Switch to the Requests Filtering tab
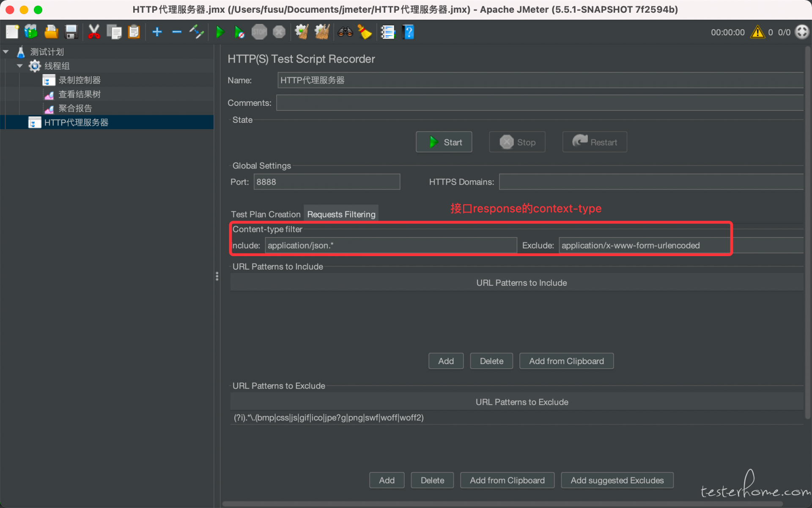Screen dimensions: 812x508 [341, 214]
